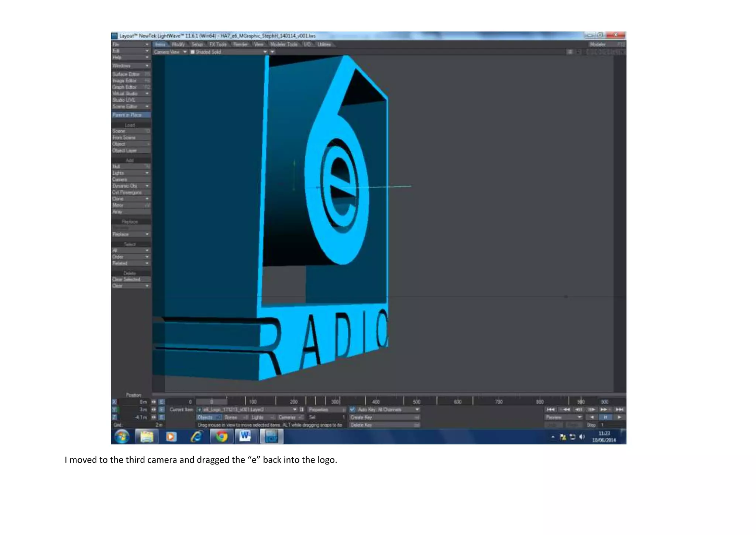This screenshot has height=535, width=756.
Task: Open the Image Editor
Action: pos(131,81)
